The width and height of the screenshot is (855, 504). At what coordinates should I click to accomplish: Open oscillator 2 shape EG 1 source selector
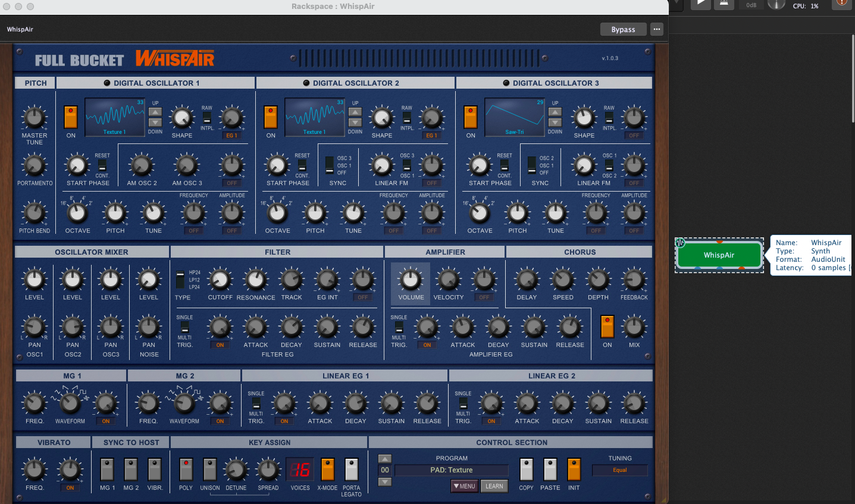click(x=431, y=136)
